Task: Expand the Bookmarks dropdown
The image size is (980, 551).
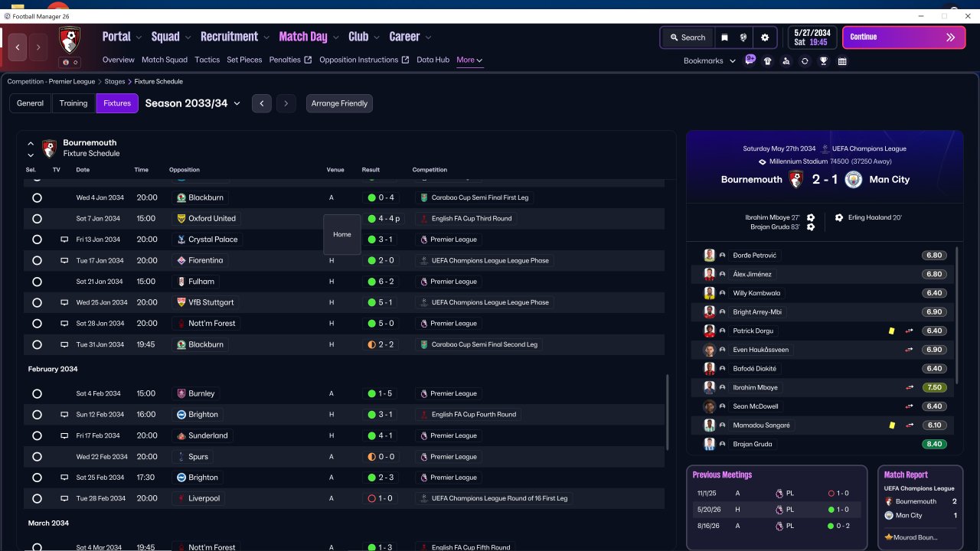Action: click(x=710, y=61)
